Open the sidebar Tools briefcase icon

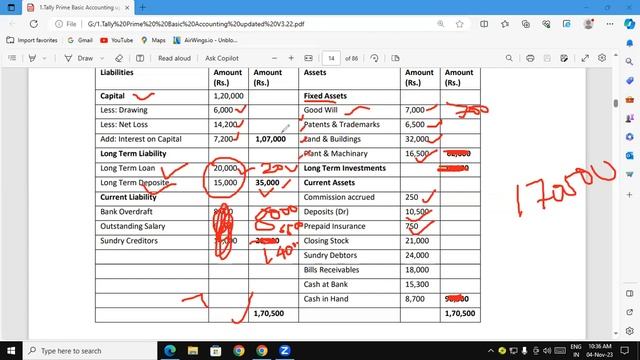pyautogui.click(x=629, y=99)
